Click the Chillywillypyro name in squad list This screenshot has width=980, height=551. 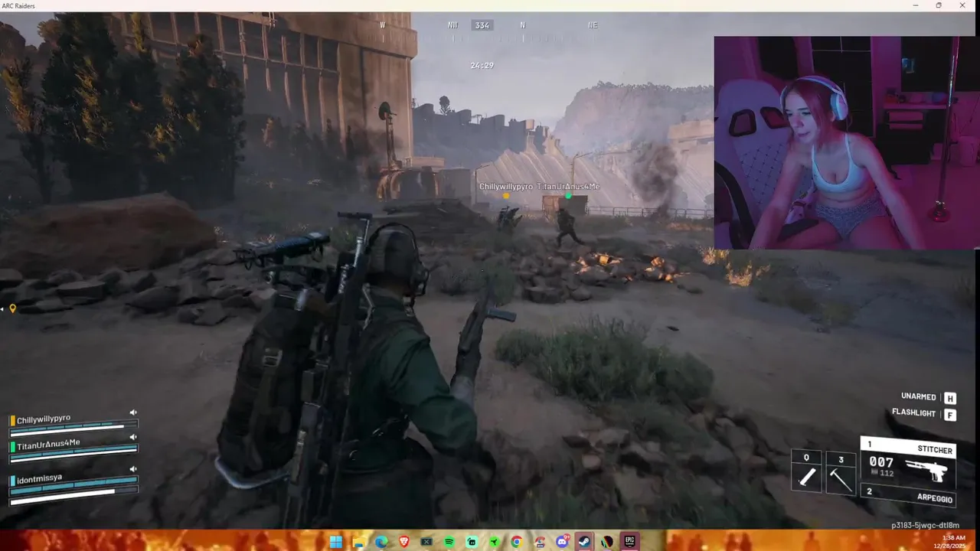tap(44, 419)
